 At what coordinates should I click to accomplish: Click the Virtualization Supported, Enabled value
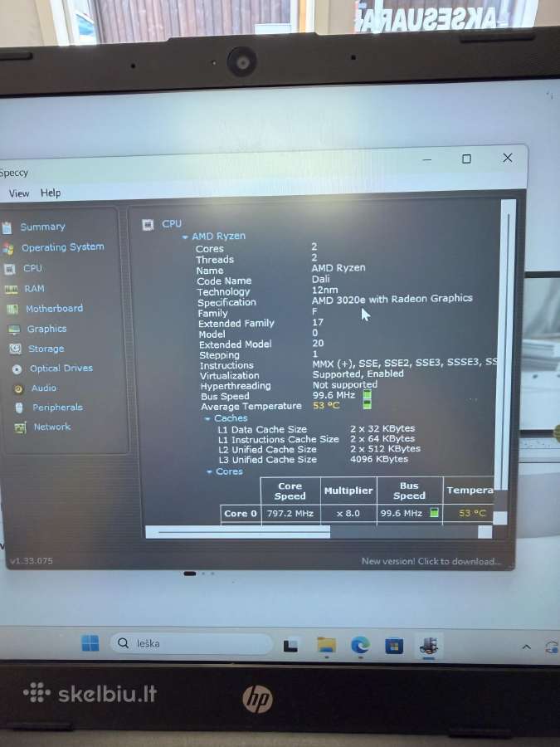tap(358, 374)
